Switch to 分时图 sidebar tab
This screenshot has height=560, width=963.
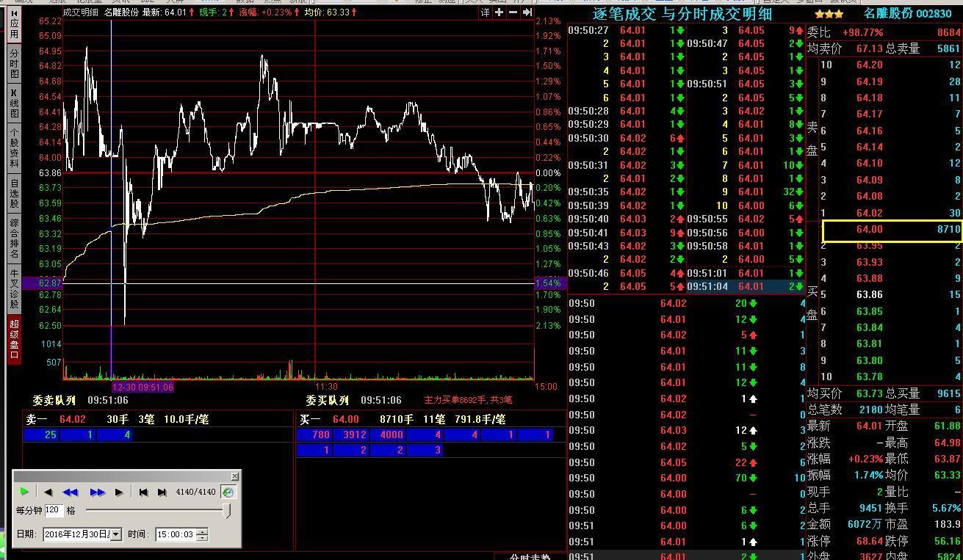pyautogui.click(x=14, y=64)
